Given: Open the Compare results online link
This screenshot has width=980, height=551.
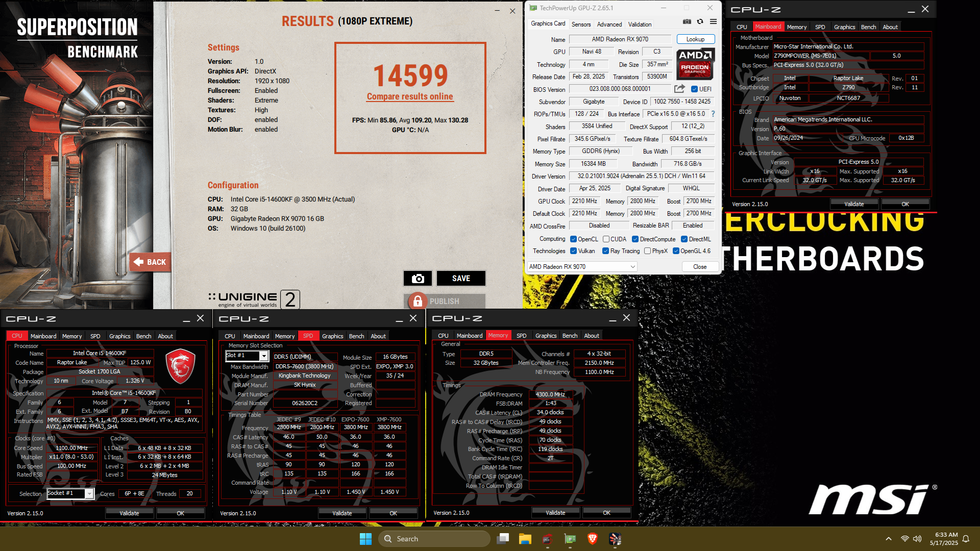Looking at the screenshot, I should coord(410,96).
